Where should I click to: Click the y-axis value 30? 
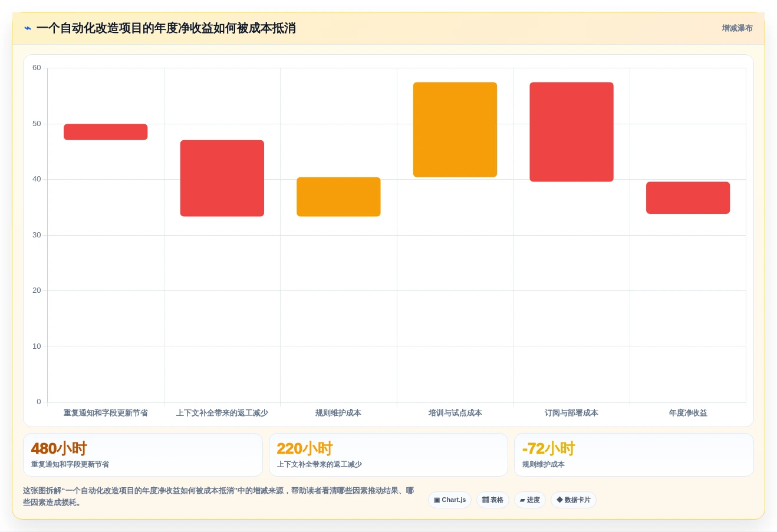click(x=37, y=235)
